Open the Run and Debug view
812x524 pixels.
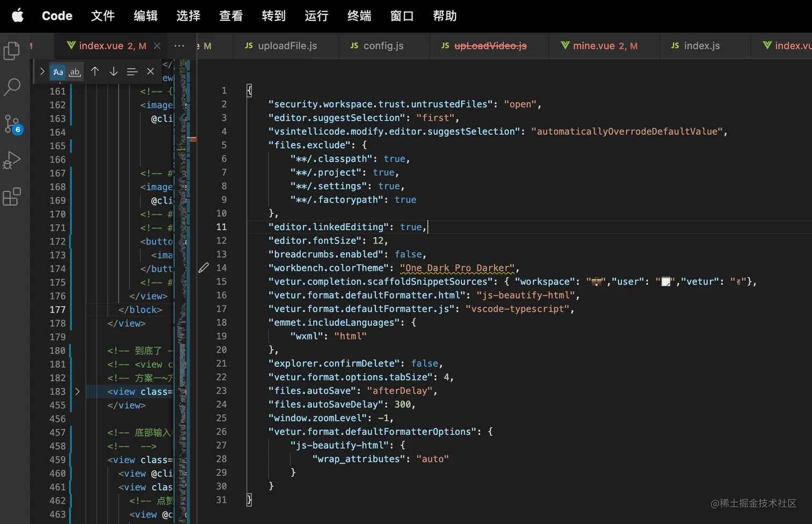tap(12, 160)
